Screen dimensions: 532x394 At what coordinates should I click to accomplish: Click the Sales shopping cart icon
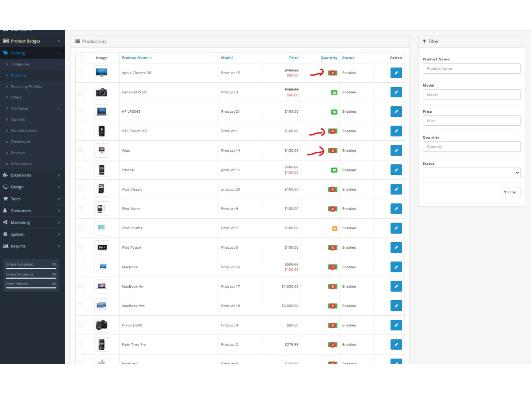[x=6, y=199]
